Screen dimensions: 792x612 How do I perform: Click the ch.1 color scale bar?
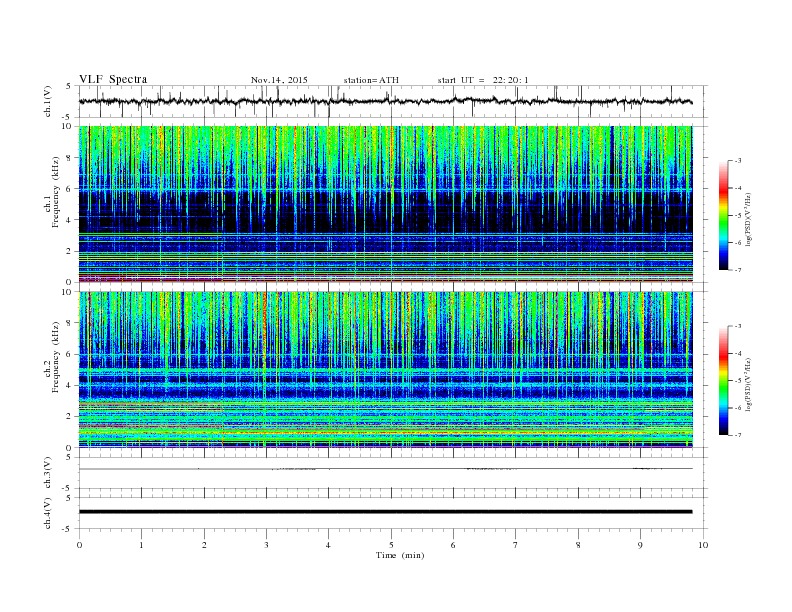pos(723,216)
